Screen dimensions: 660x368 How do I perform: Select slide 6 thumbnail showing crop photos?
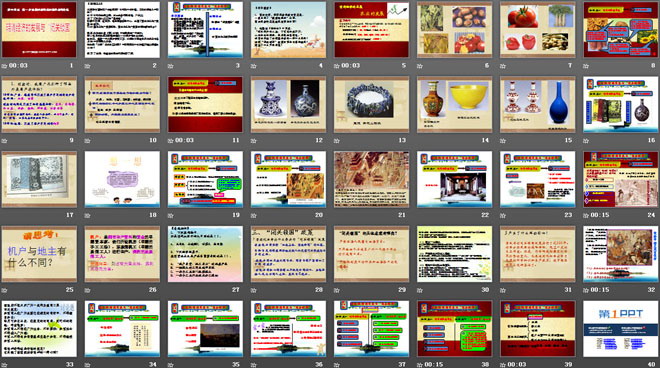(455, 29)
